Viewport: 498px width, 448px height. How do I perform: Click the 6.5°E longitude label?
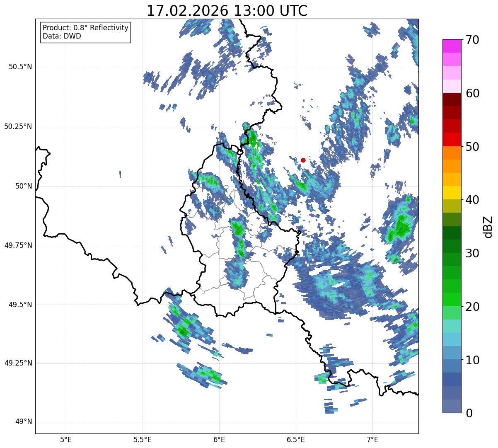296,439
